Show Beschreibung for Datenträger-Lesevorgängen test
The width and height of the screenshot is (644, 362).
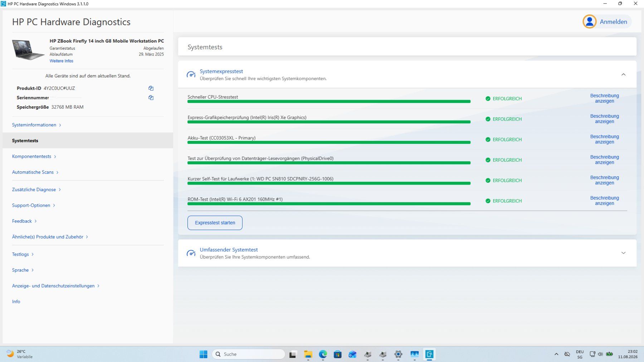tap(604, 160)
